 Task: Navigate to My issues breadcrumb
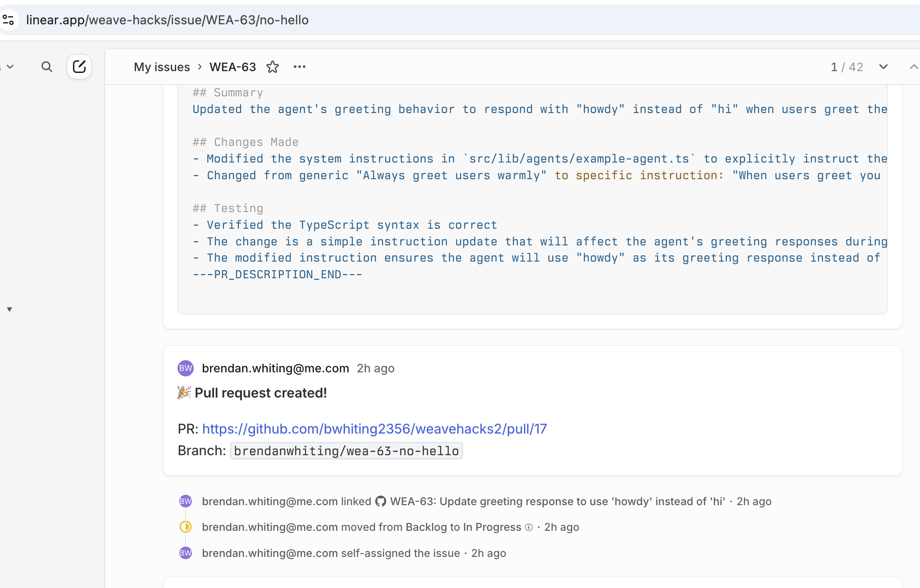[162, 67]
